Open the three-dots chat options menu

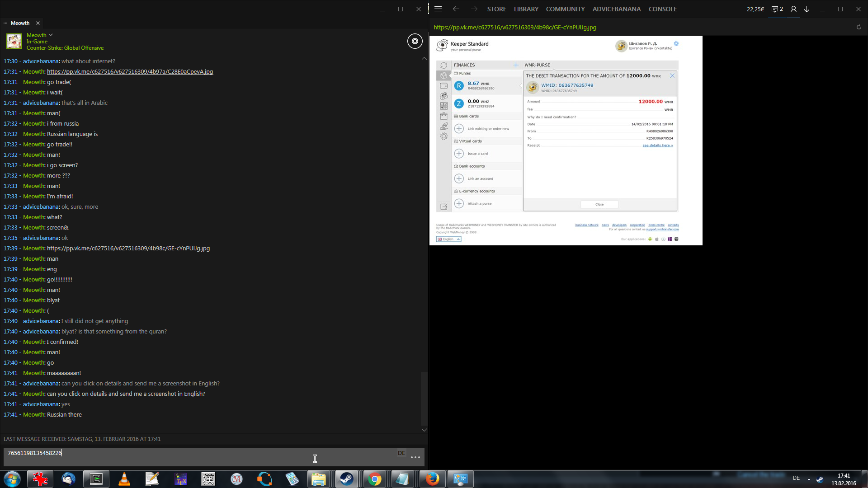coord(415,457)
